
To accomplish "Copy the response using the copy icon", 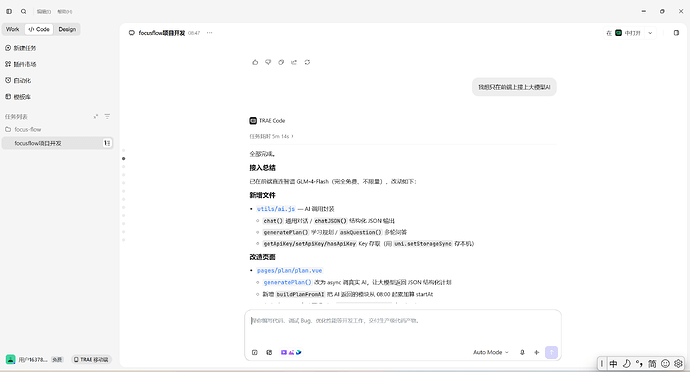I will 281,62.
